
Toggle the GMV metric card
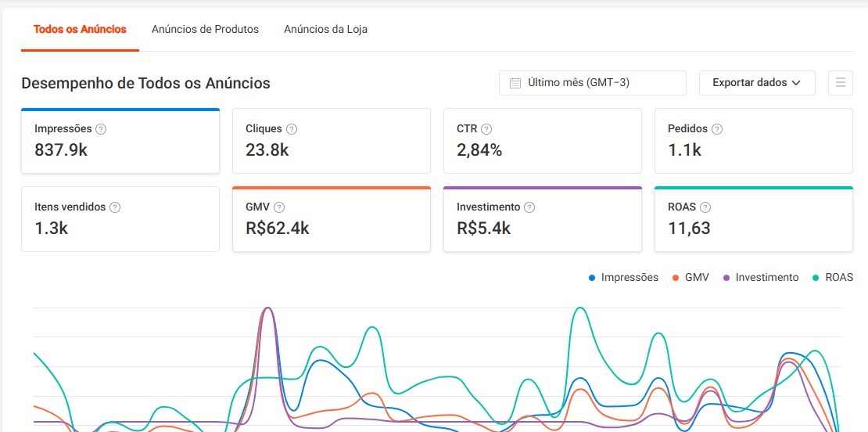coord(331,220)
